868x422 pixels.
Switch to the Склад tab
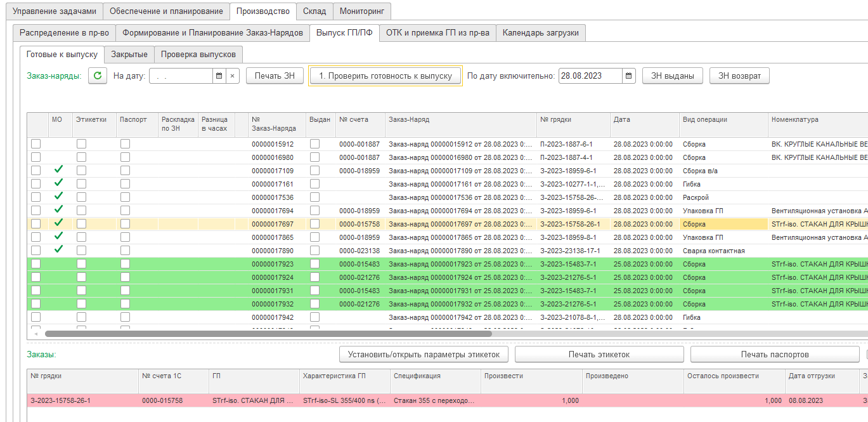click(x=314, y=11)
